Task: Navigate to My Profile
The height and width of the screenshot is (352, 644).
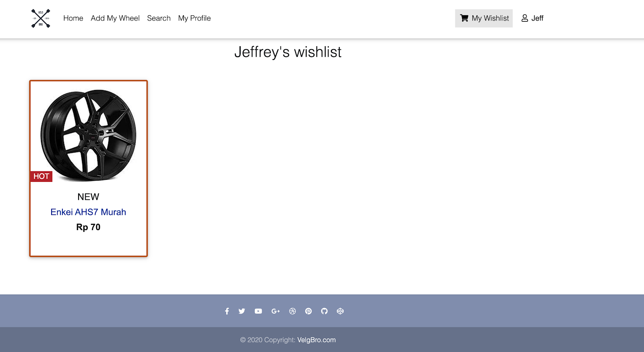Action: (194, 18)
